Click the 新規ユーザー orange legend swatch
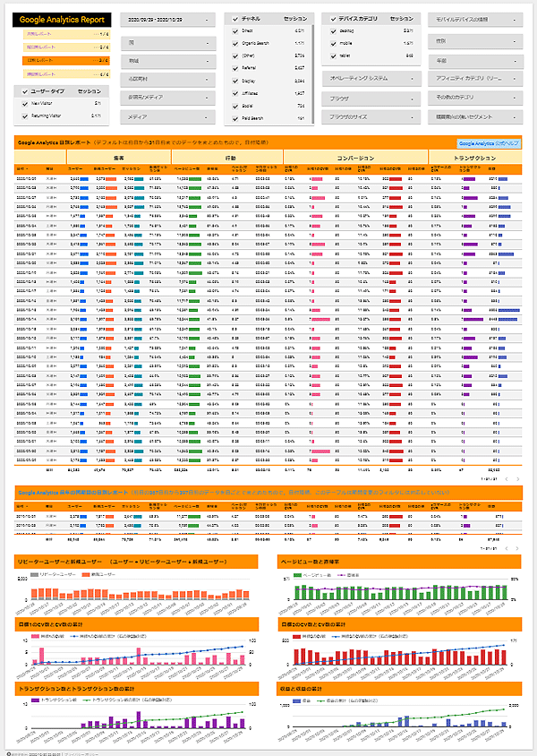 (x=86, y=575)
